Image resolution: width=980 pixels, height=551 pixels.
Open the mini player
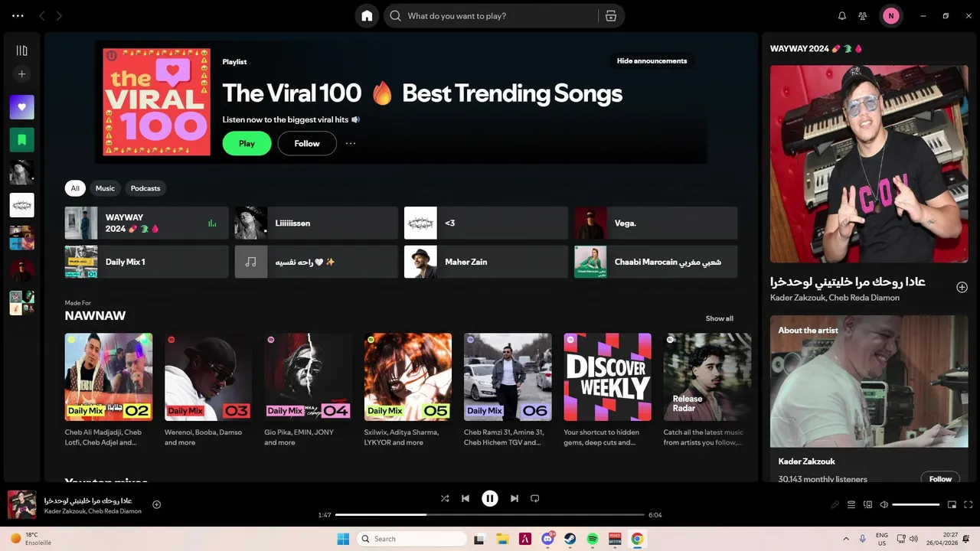click(x=952, y=504)
